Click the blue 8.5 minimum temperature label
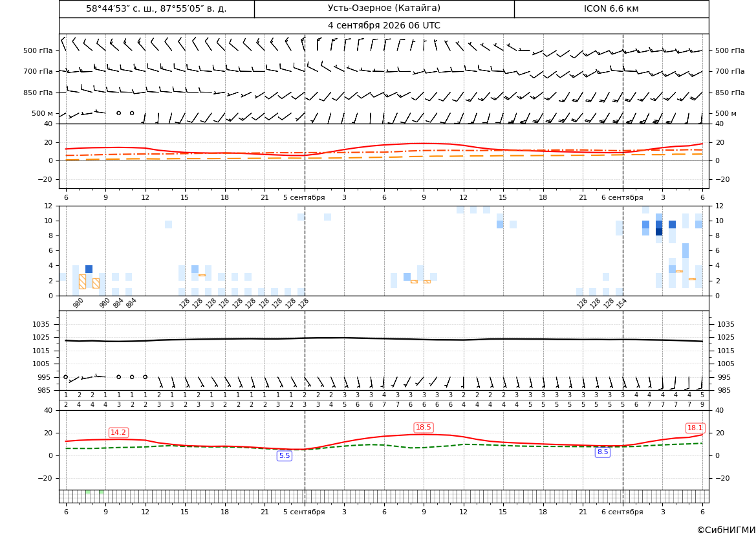The image size is (756, 535). (x=603, y=452)
